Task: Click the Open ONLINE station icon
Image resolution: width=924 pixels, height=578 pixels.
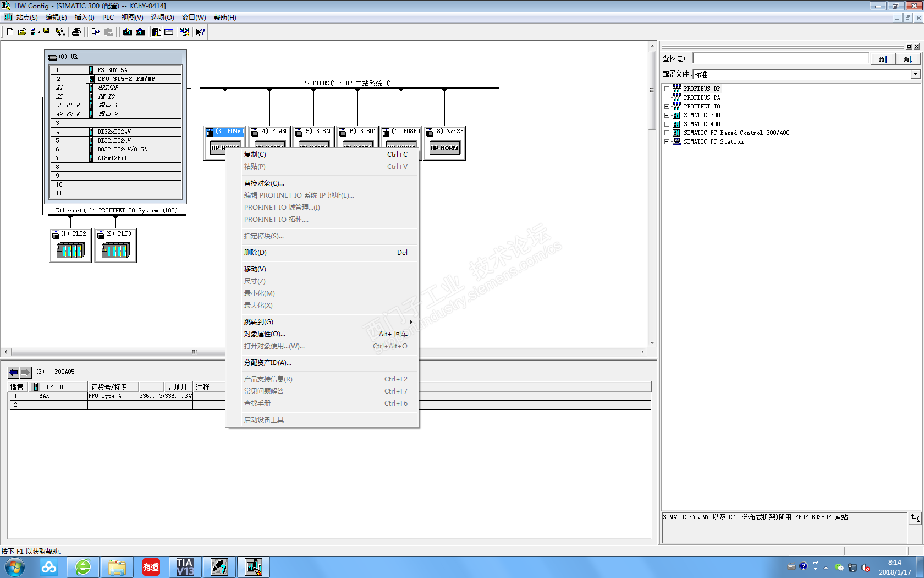Action: (35, 32)
